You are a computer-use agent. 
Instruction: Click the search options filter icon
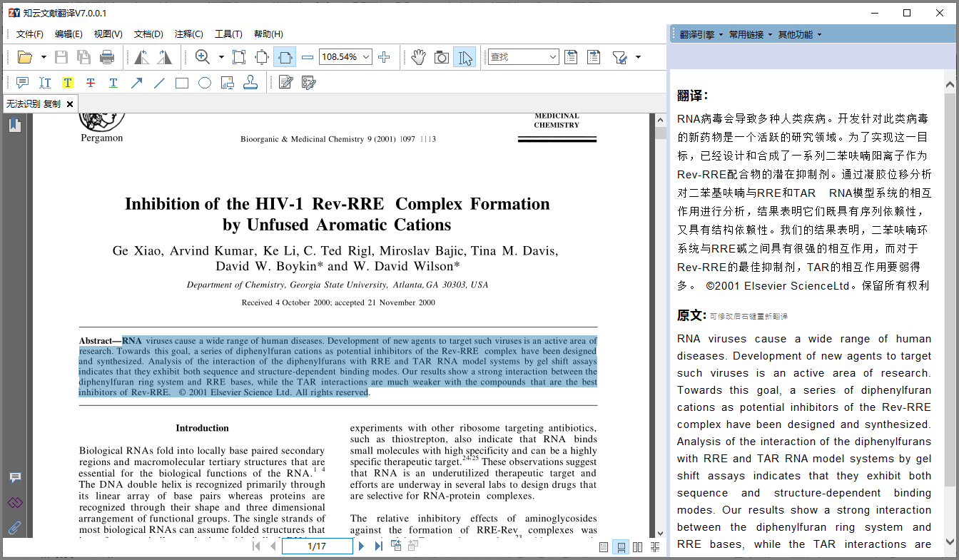point(619,57)
